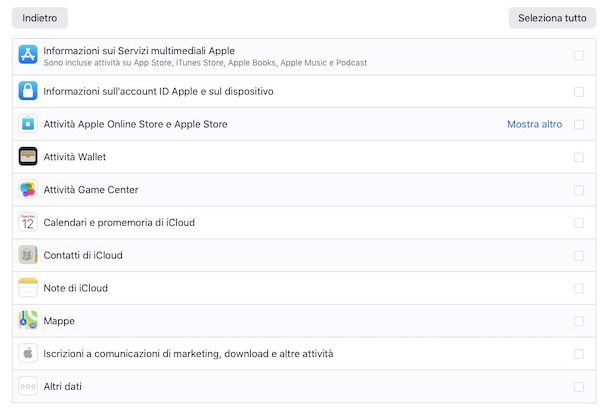610x415 pixels.
Task: Click the Apple Store shopping bag icon
Action: [x=28, y=124]
